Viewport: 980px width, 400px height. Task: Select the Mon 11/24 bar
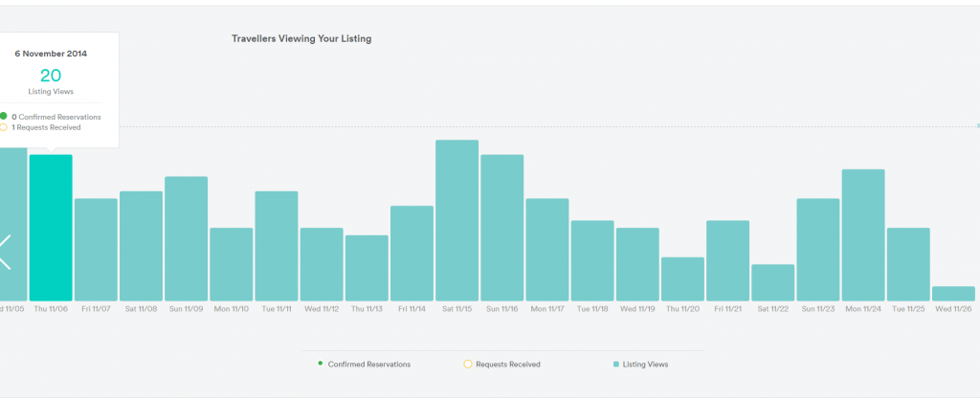[x=863, y=235]
